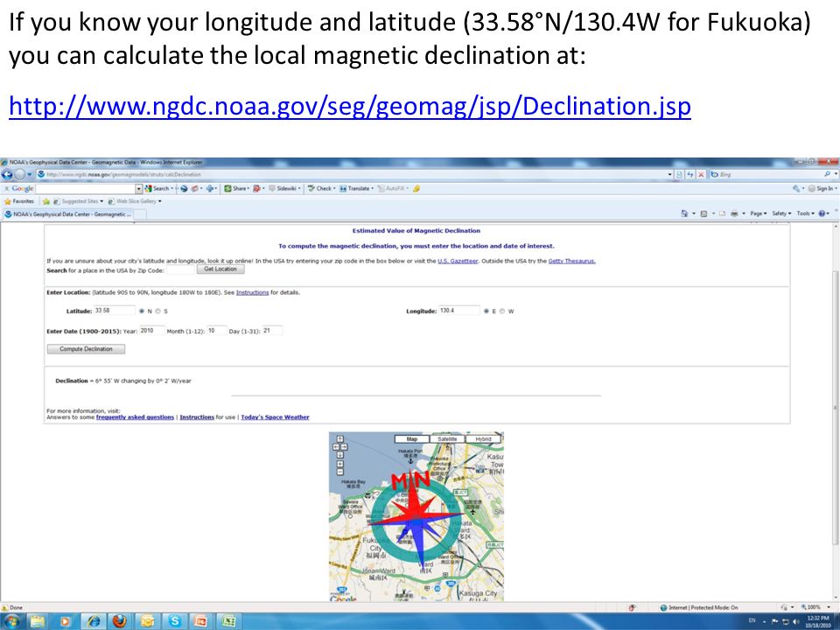Open Internet Explorer from the taskbar
The width and height of the screenshot is (840, 630).
coord(92,621)
